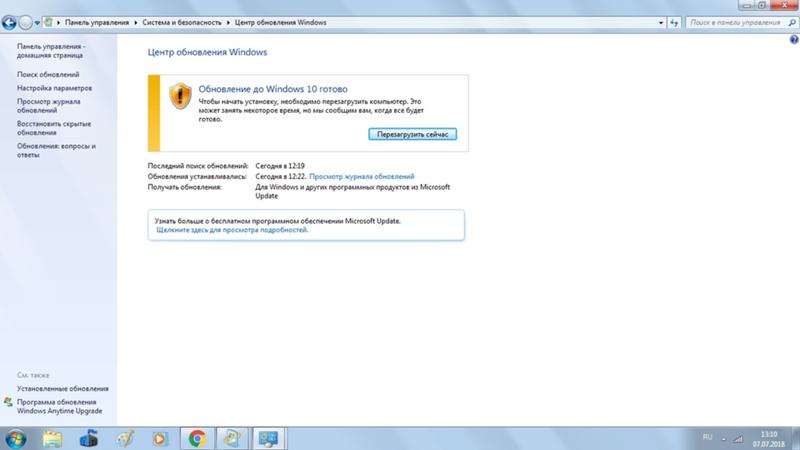
Task: Click 'Щелкните здесь для просмотра подробностей' link
Action: [232, 230]
